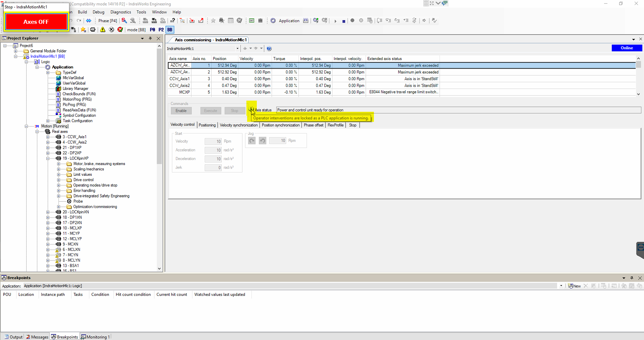Viewport: 644px width, 340px height.
Task: Collapse the Motion [Running] node
Action: [26, 126]
